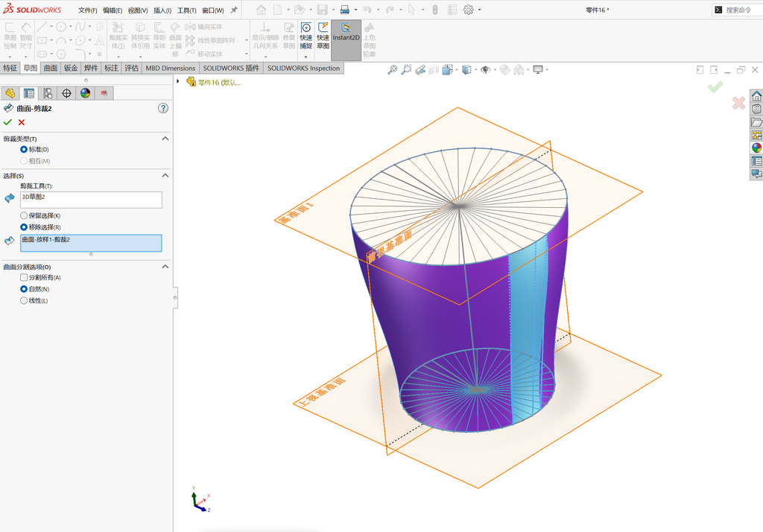Collapse the 剪裁类型(T) section
This screenshot has height=532, width=763.
[x=165, y=139]
